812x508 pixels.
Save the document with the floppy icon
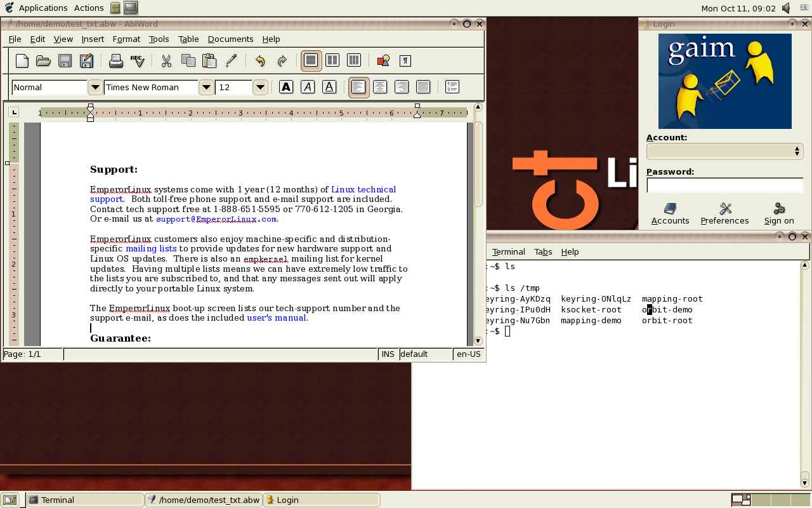point(65,61)
